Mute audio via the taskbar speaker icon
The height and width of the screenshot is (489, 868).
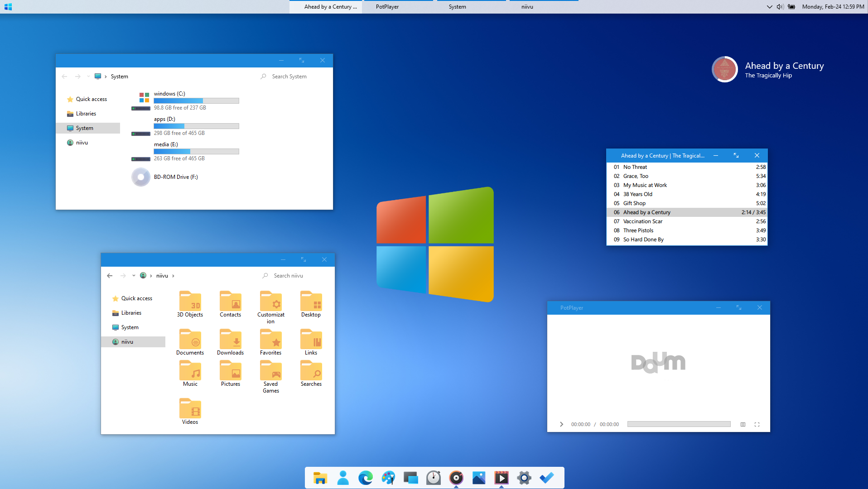pyautogui.click(x=780, y=6)
